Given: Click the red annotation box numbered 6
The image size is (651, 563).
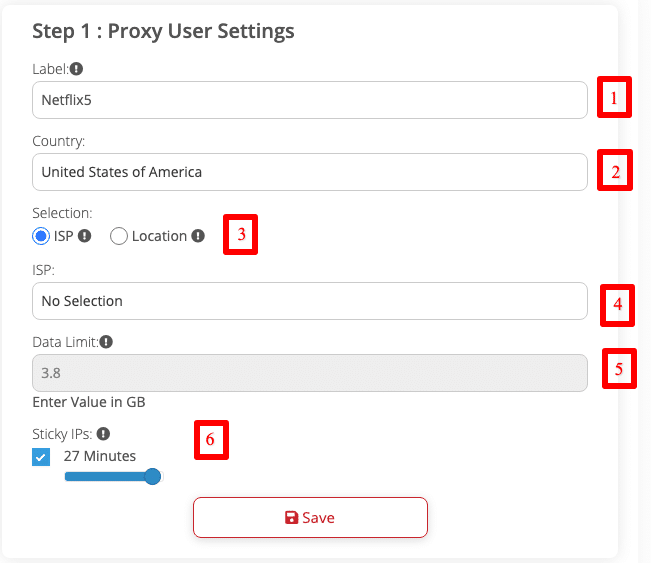Looking at the screenshot, I should click(210, 440).
